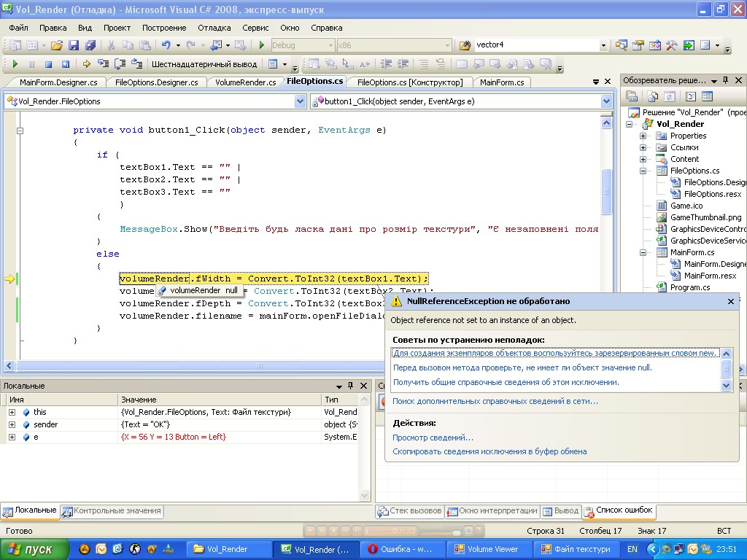The width and height of the screenshot is (747, 560).
Task: Click the Просмотр сведений link
Action: coord(433,437)
